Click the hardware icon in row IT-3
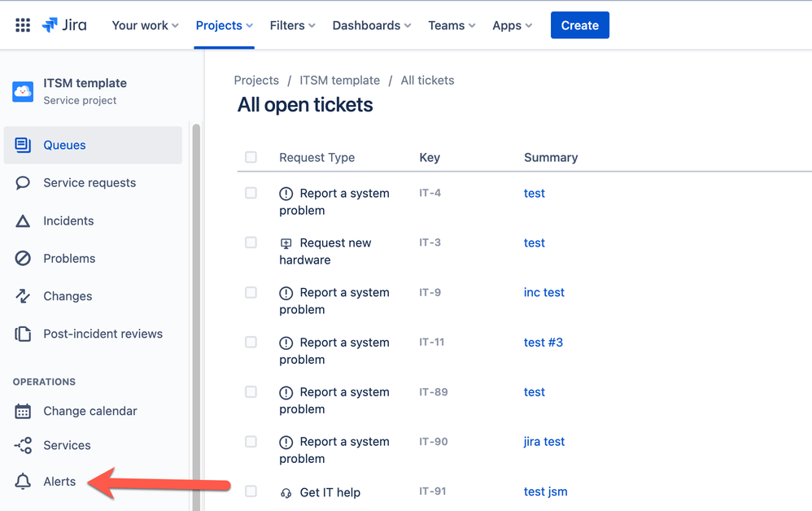The width and height of the screenshot is (812, 511). 286,243
